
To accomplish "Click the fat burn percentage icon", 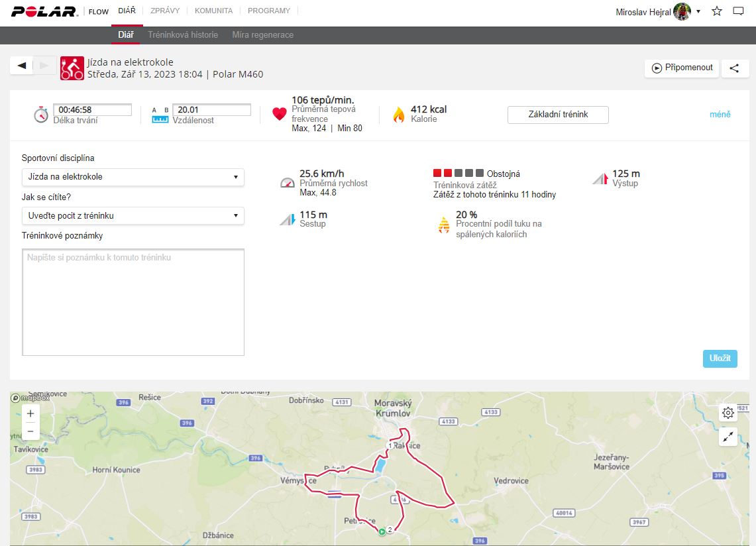I will click(443, 225).
